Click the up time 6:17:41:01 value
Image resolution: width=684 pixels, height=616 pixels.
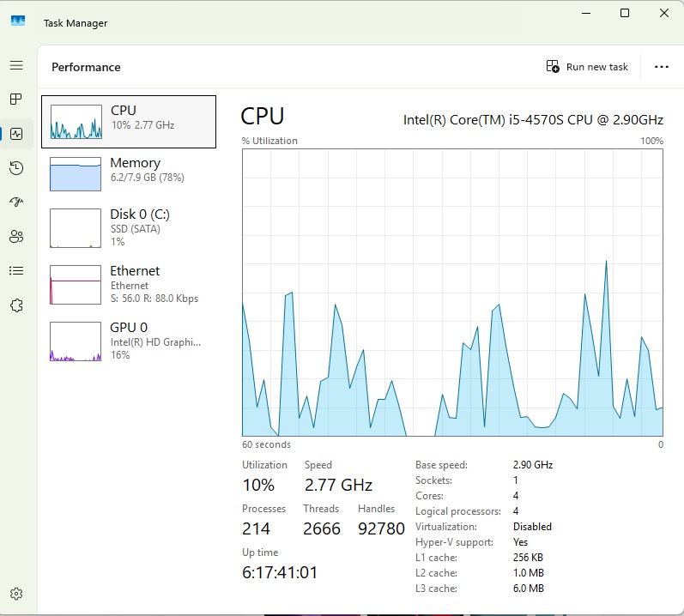(280, 572)
